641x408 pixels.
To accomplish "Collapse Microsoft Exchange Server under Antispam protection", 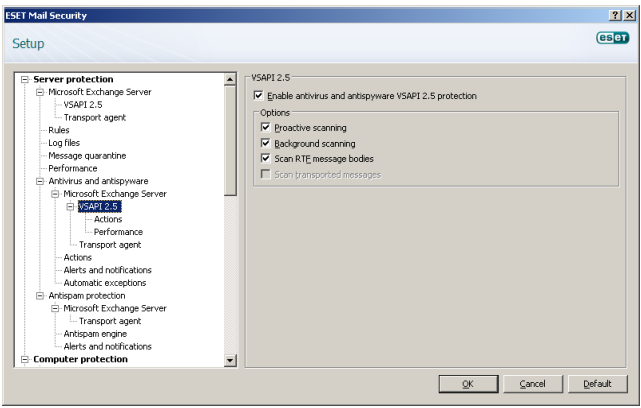I will (x=55, y=308).
